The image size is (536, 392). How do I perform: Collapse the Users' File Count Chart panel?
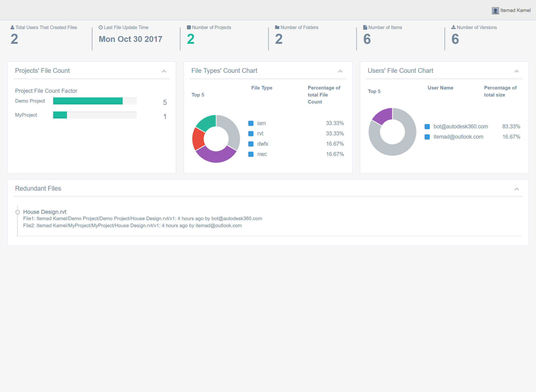(517, 71)
